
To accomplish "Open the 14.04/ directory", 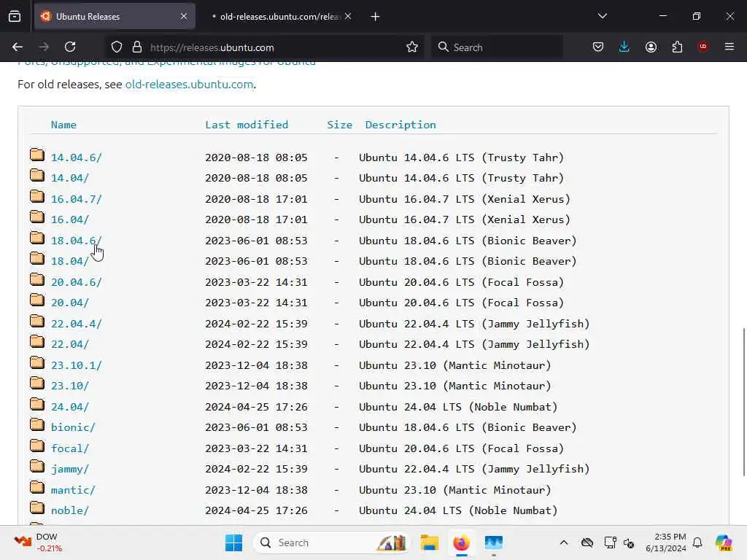I will tap(70, 178).
